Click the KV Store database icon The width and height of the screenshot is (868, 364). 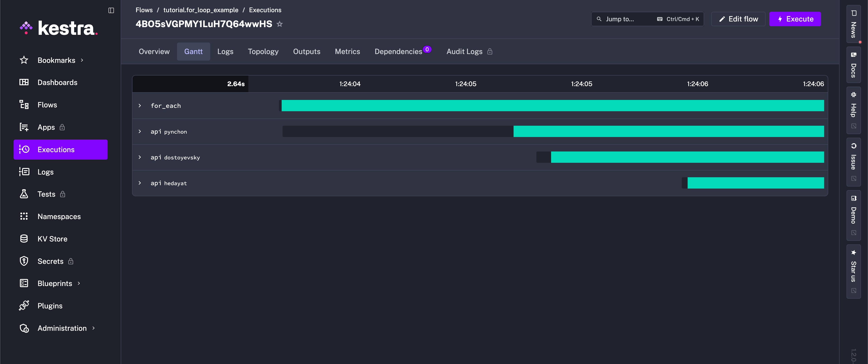[x=24, y=239]
